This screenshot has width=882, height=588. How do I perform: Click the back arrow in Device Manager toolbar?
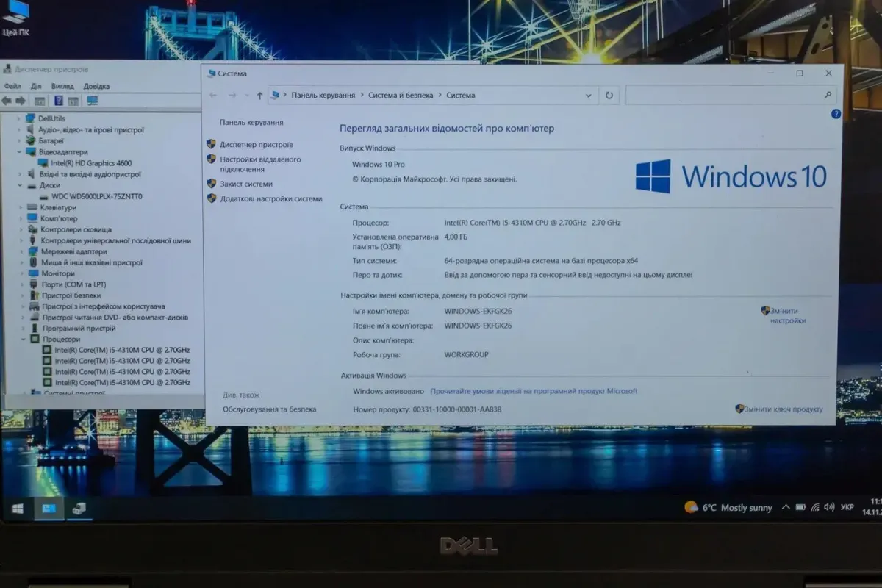7,101
